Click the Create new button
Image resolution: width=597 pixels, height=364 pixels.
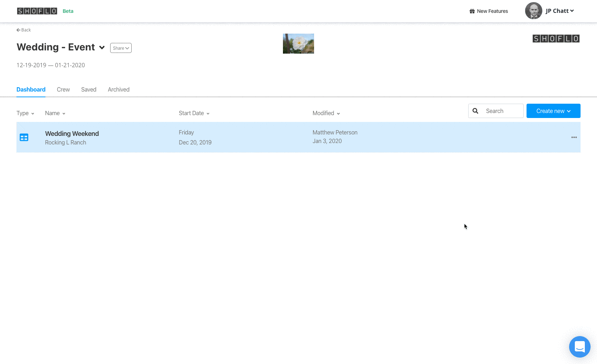[x=550, y=111]
